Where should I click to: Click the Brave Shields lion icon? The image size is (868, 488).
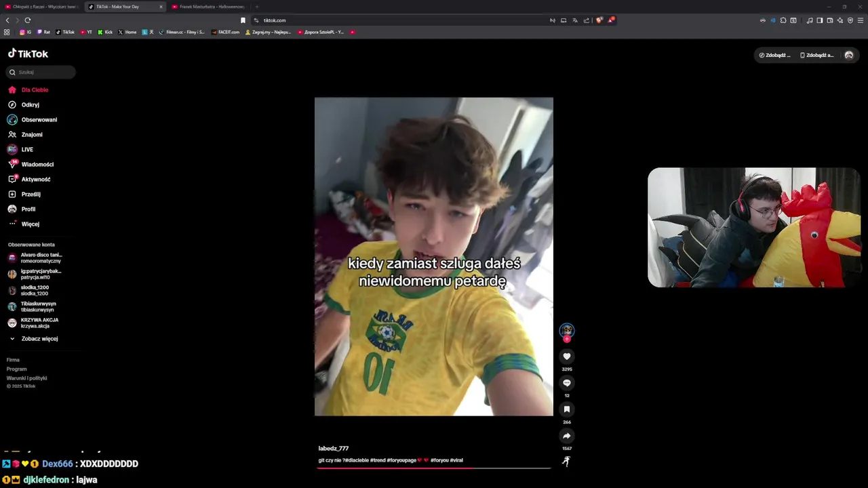click(599, 20)
